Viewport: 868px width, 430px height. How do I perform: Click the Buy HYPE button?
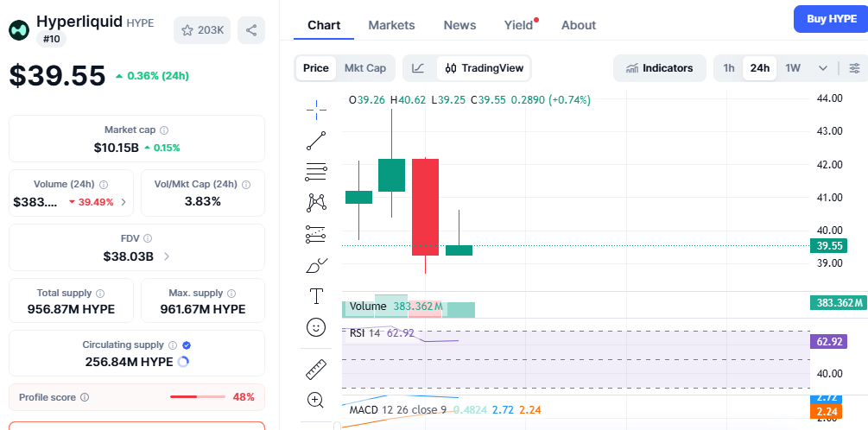(830, 19)
